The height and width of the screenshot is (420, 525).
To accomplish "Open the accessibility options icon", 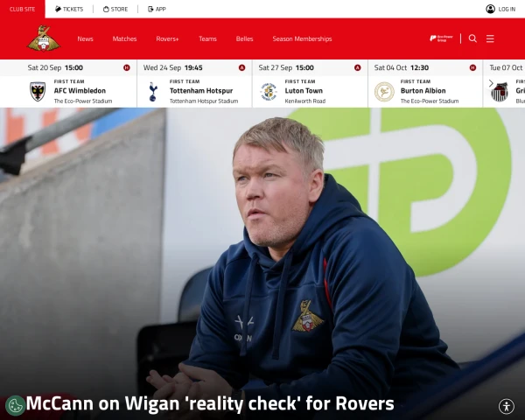I will (507, 406).
